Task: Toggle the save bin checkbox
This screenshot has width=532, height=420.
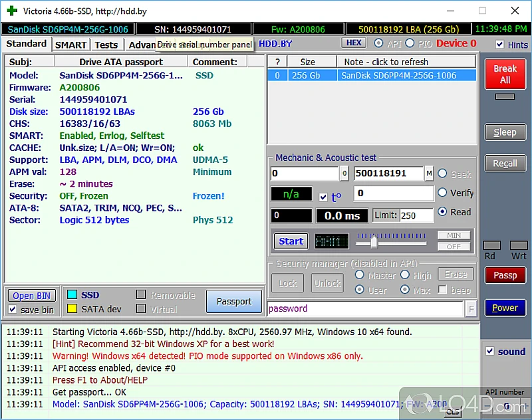Action: tap(13, 309)
